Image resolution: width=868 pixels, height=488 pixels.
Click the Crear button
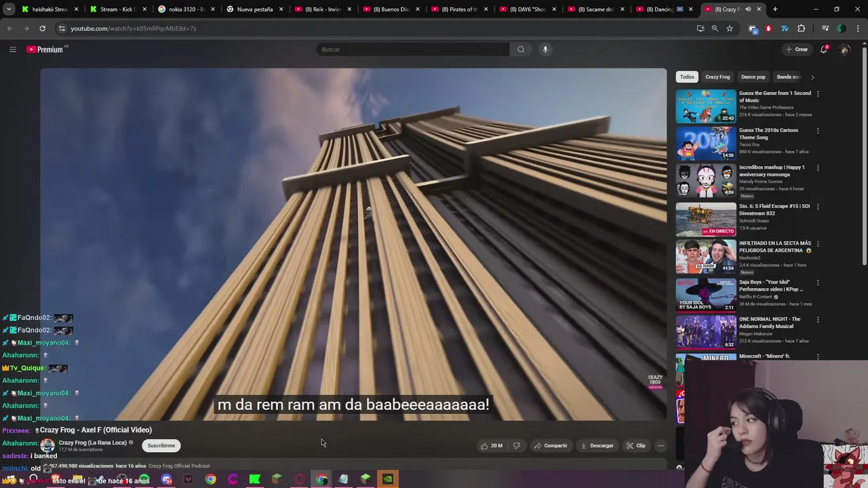point(796,49)
